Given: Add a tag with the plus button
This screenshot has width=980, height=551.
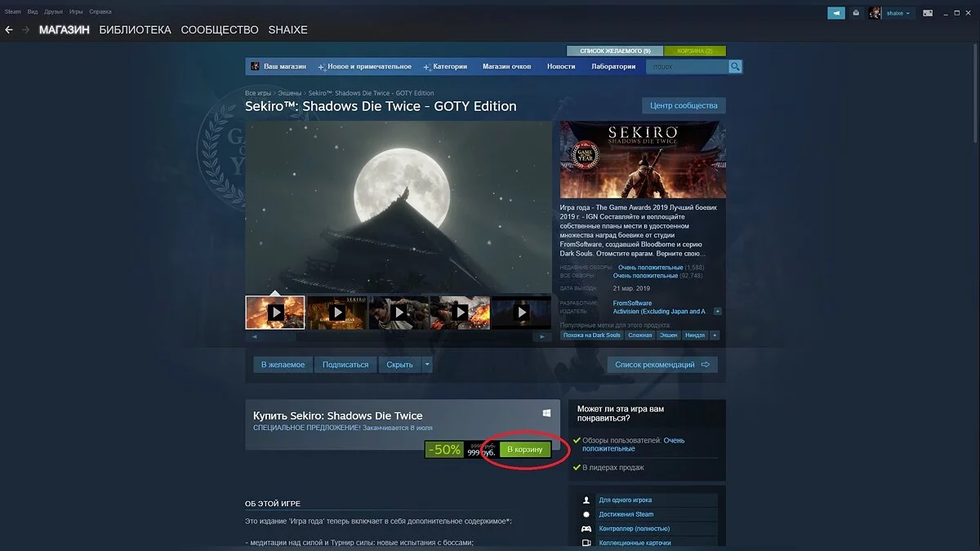Looking at the screenshot, I should tap(715, 335).
